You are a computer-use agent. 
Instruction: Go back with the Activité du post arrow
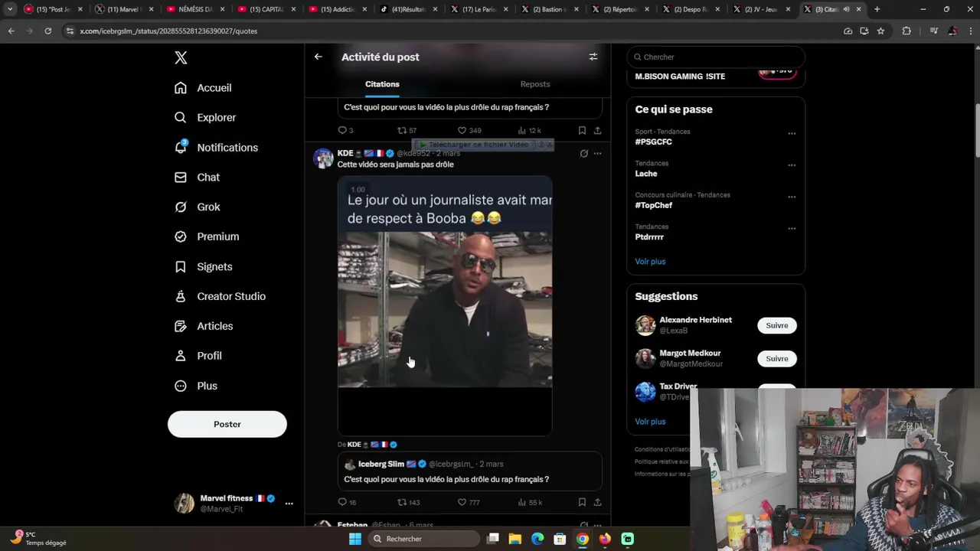click(318, 57)
